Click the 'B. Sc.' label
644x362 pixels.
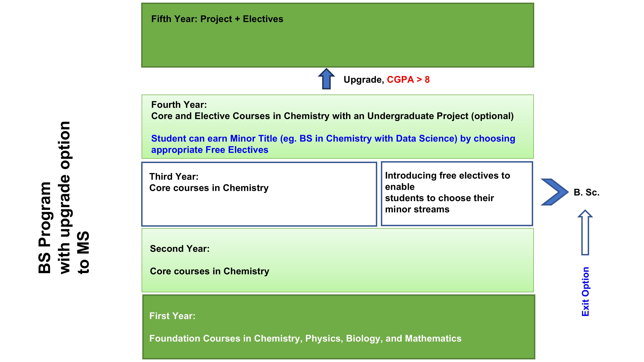(587, 192)
